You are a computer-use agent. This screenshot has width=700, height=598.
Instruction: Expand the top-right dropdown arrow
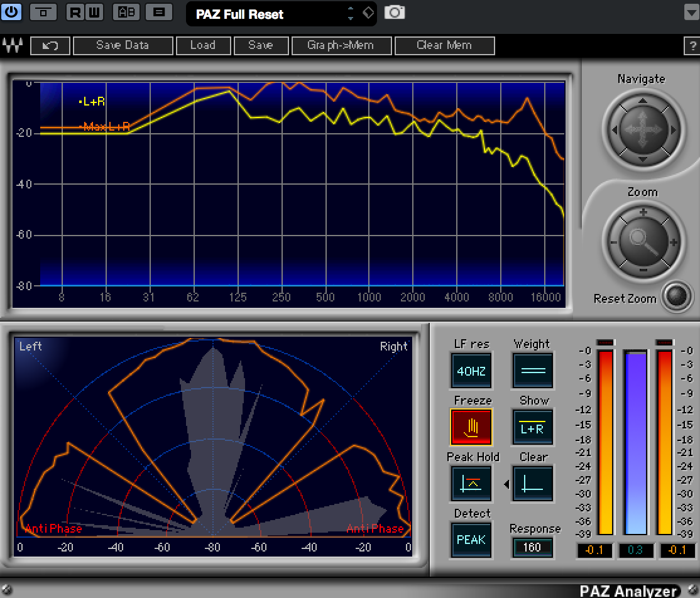692,13
